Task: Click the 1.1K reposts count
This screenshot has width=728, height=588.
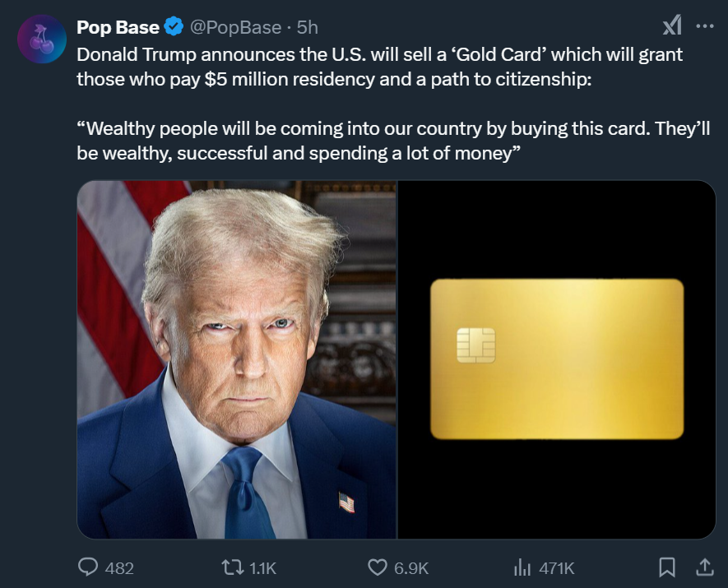Action: coord(262,568)
